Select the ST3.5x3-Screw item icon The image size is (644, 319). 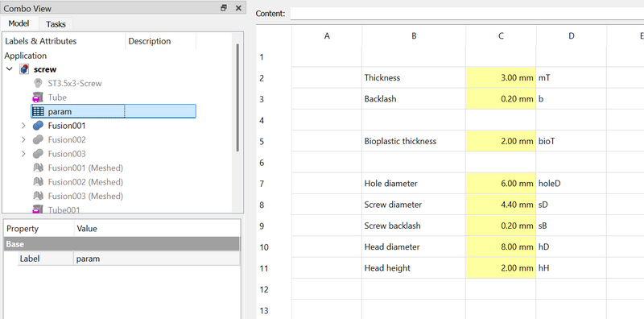point(38,84)
